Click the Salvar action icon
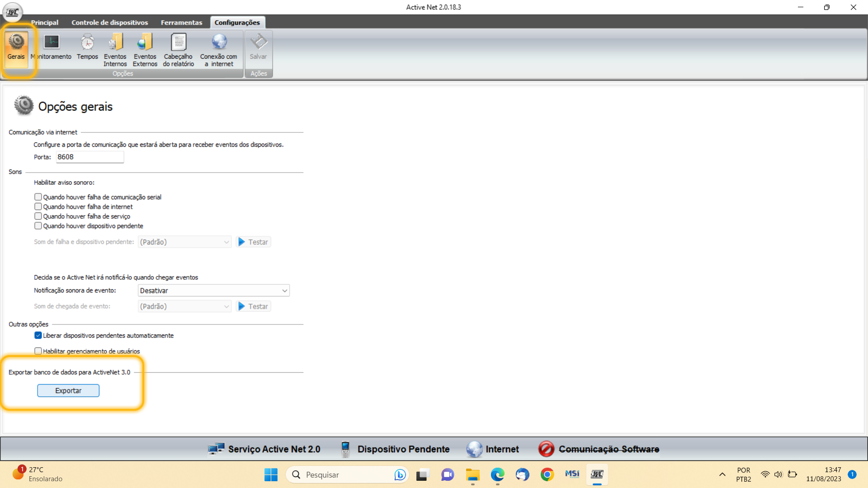The image size is (868, 488). click(259, 47)
